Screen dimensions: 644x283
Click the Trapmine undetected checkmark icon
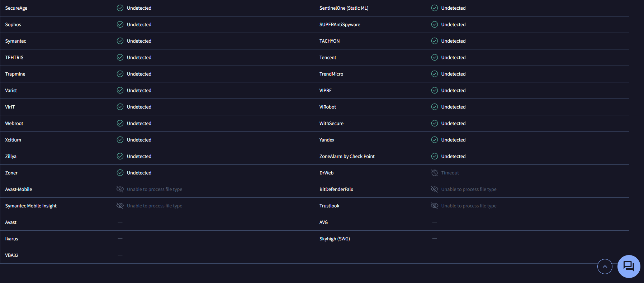[x=120, y=74]
